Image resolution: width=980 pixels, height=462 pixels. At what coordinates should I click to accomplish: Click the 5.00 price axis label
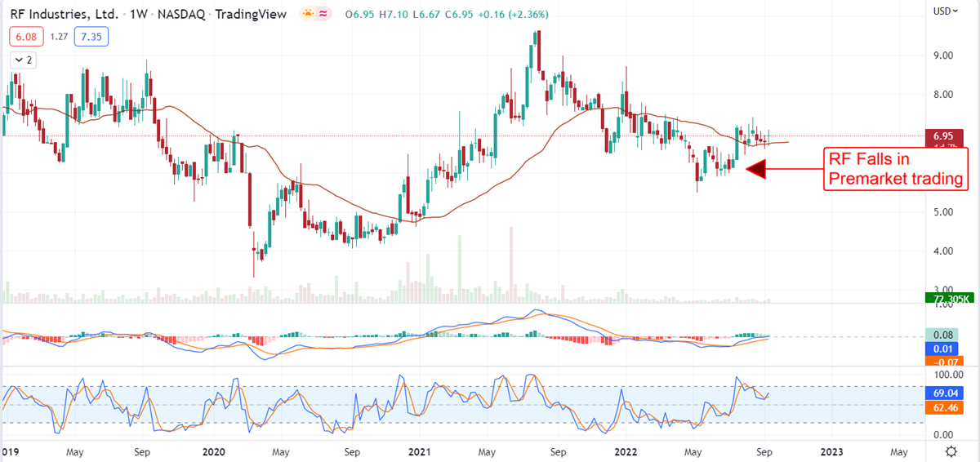tap(944, 212)
